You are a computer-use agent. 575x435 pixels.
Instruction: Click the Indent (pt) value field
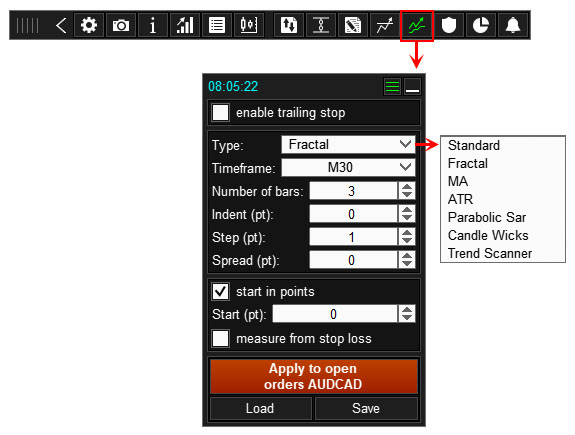coord(354,214)
